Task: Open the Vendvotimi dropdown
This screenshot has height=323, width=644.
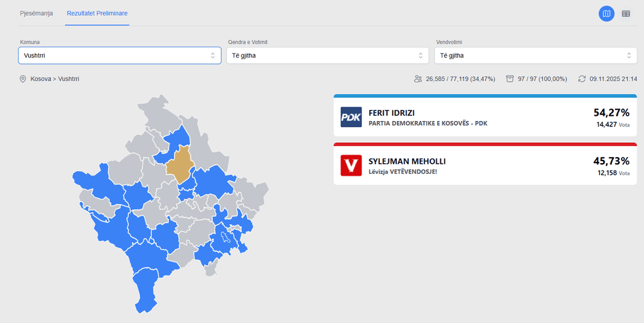Action: (x=535, y=55)
